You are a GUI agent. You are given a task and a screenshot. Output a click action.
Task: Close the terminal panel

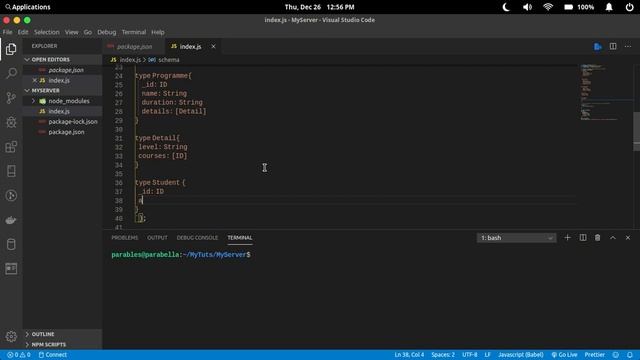tap(628, 238)
